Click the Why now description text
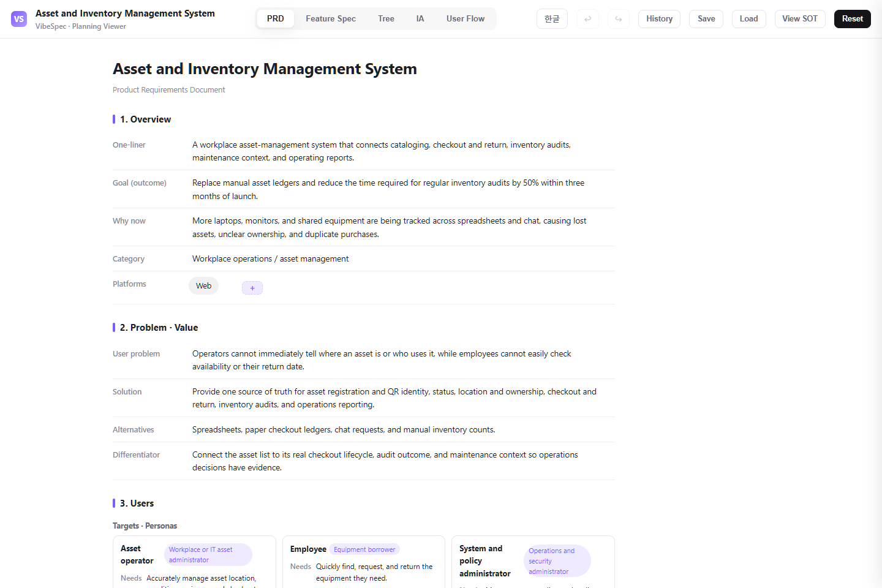This screenshot has height=588, width=882. click(390, 227)
